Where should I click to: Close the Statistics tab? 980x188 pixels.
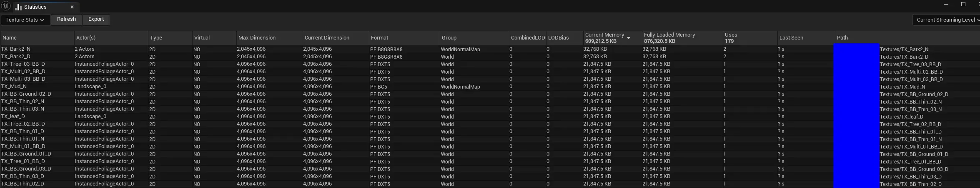pyautogui.click(x=72, y=7)
